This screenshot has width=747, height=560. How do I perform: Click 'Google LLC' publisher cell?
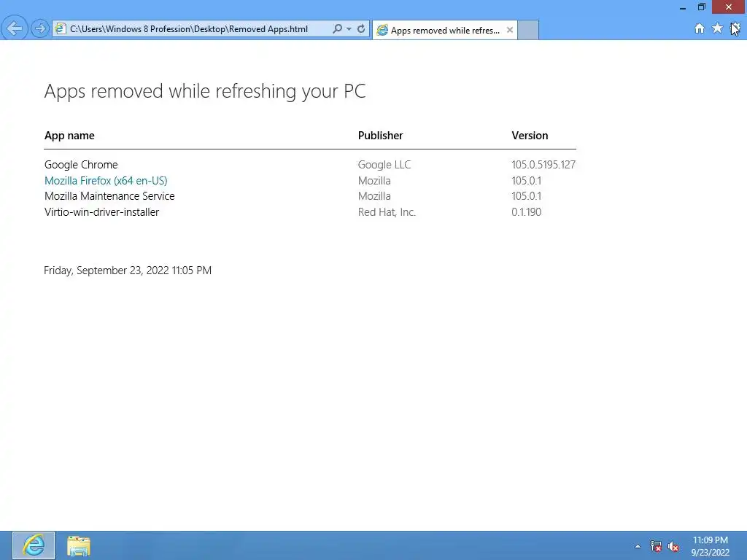pyautogui.click(x=384, y=165)
